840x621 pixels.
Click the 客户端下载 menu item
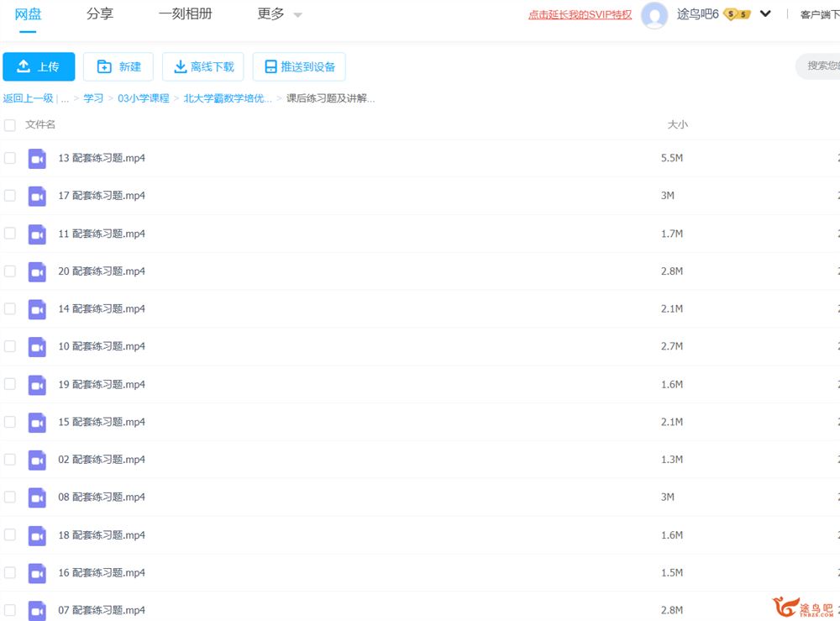pos(820,14)
